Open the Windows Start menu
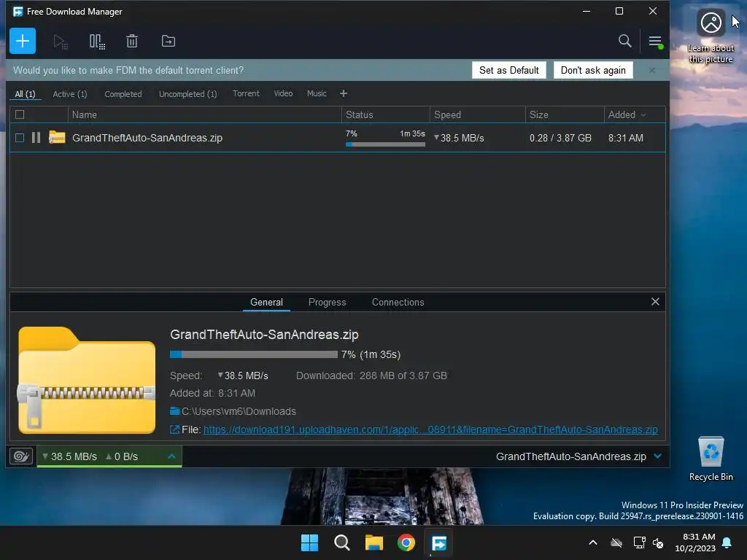The width and height of the screenshot is (747, 560). (x=309, y=542)
